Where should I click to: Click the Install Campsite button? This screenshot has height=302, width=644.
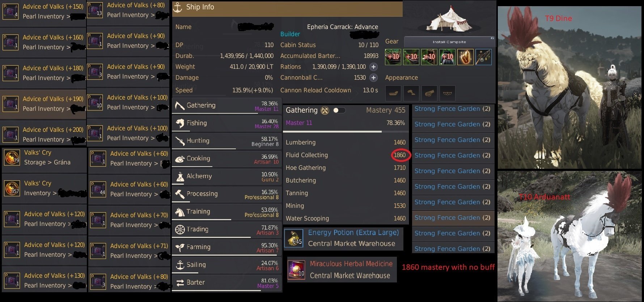point(449,42)
